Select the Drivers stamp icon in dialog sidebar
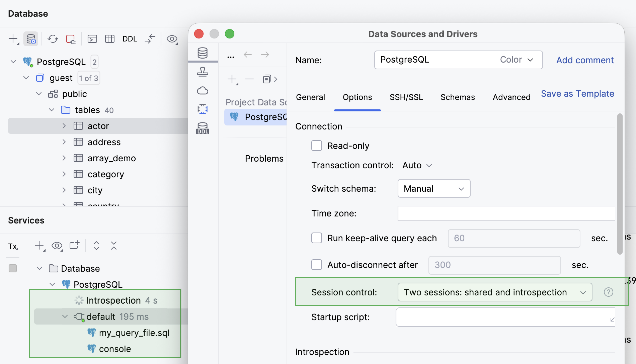Viewport: 636px width, 364px height. (203, 72)
